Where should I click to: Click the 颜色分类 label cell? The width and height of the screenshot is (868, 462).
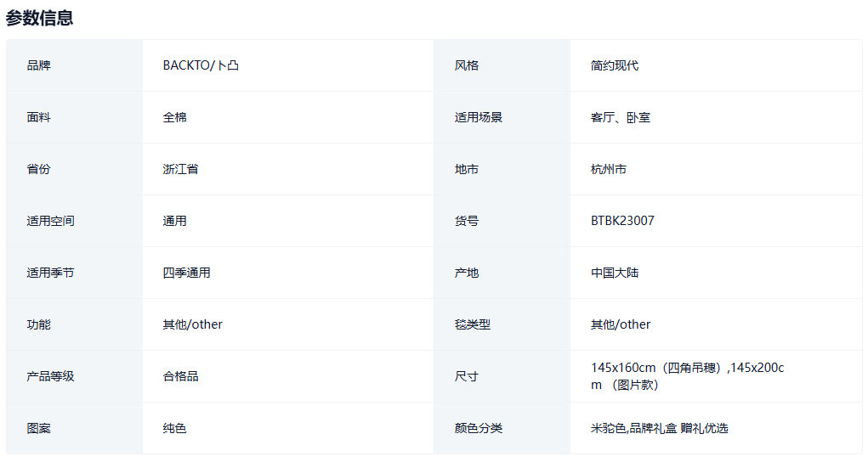click(x=479, y=428)
